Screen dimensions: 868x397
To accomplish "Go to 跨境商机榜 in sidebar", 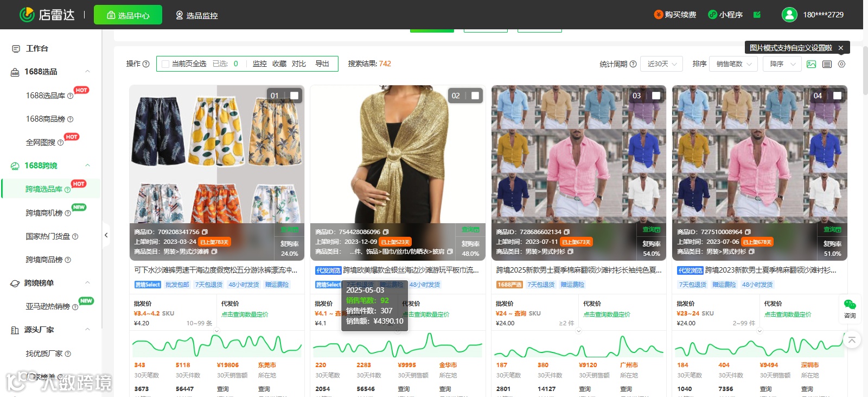I will click(44, 213).
